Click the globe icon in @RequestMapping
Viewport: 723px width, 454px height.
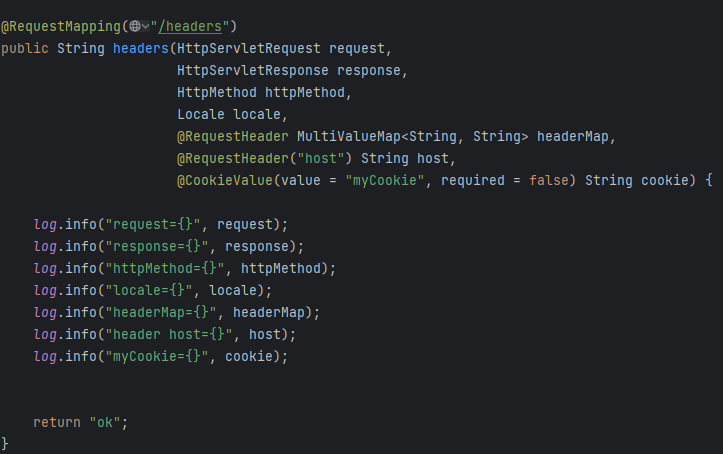[135, 26]
